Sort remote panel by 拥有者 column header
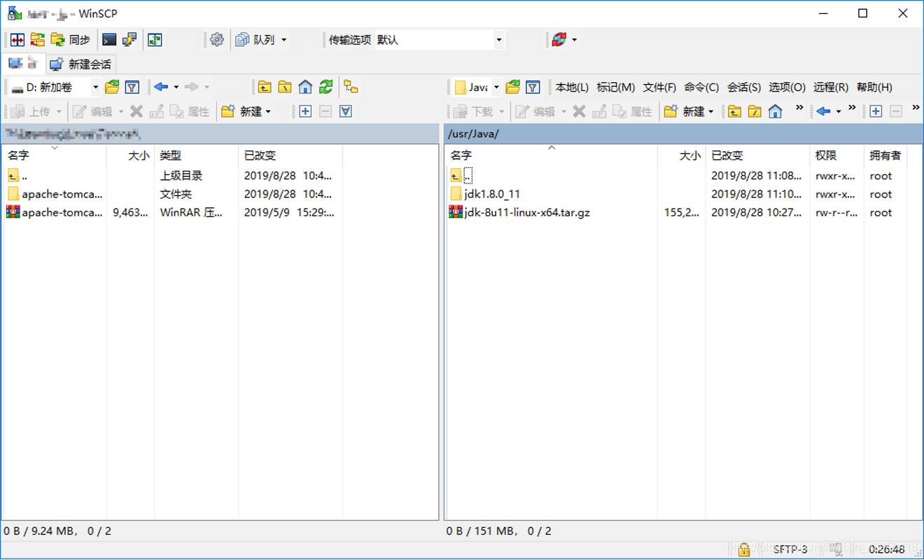 click(x=885, y=155)
